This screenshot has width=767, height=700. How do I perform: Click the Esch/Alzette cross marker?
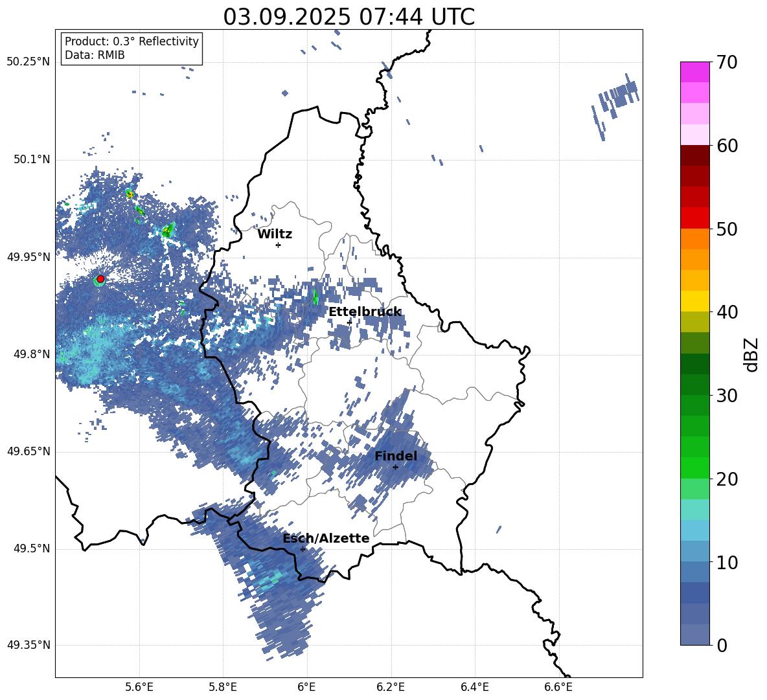click(x=303, y=549)
